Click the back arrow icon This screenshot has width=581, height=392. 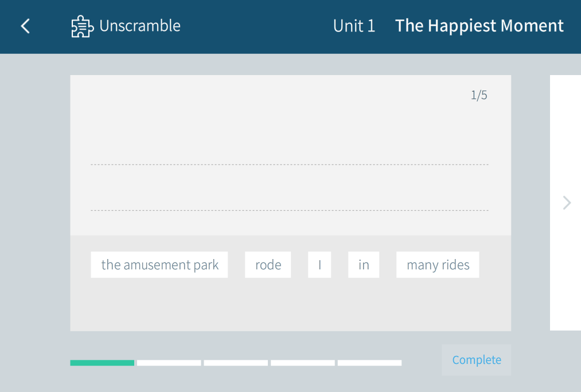coord(25,26)
